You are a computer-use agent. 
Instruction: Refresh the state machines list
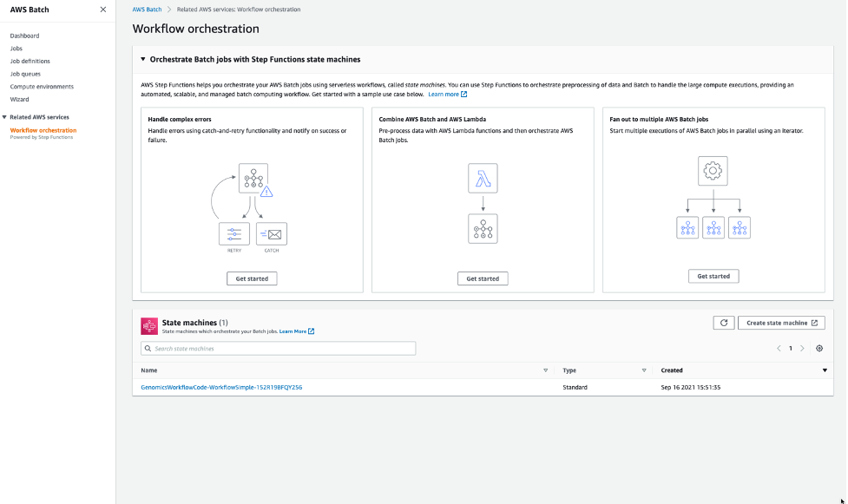point(724,323)
